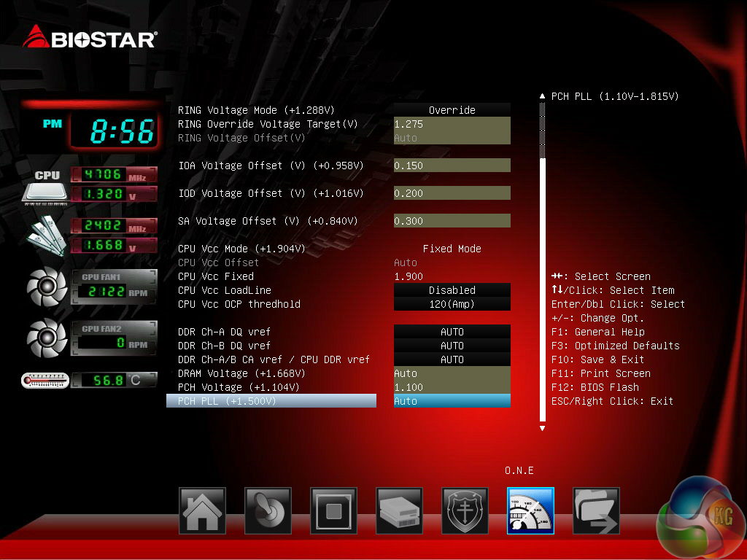Edit PCH Voltage 1.100 field
This screenshot has width=747, height=560.
pos(452,386)
